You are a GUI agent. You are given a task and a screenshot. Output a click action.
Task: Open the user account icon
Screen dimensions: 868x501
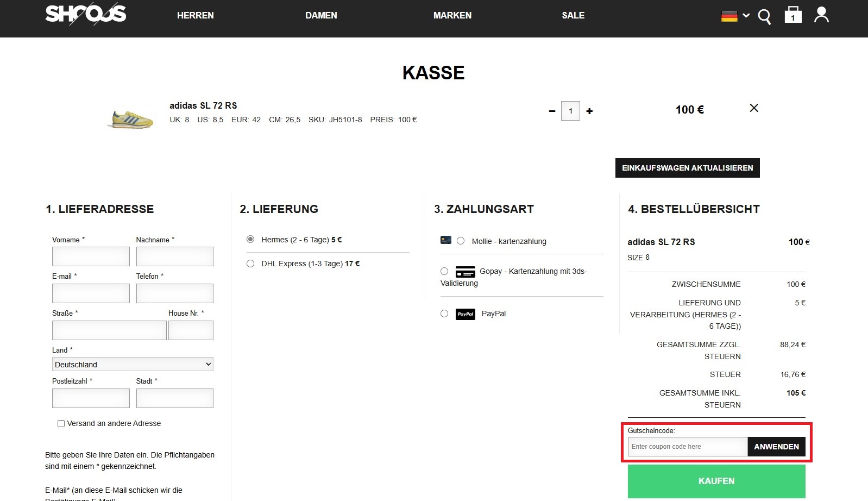tap(821, 15)
